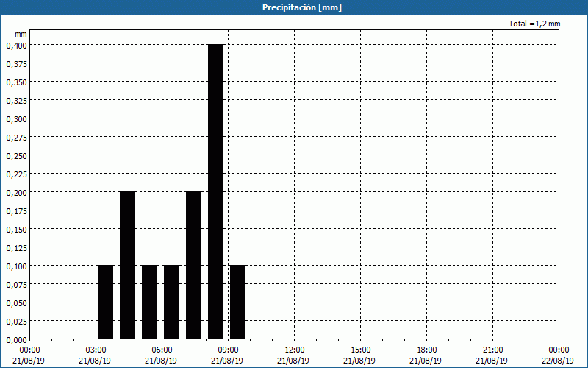
Task: Click the 0,400 y-axis label
Action: [16, 46]
